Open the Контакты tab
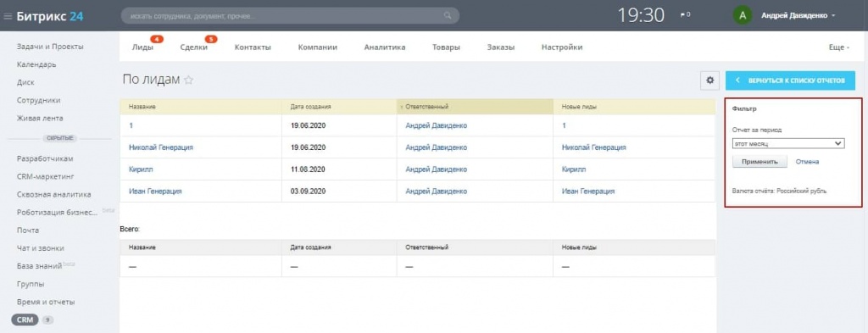 (253, 47)
